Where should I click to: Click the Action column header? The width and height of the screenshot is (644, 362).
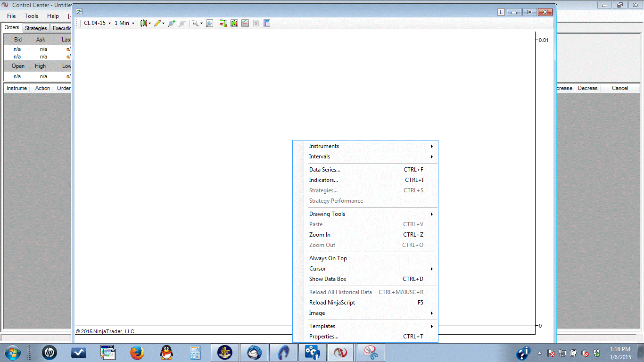(42, 88)
